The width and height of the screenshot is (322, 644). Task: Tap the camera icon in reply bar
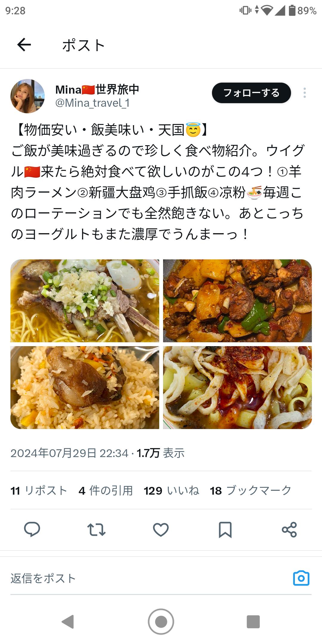[301, 578]
